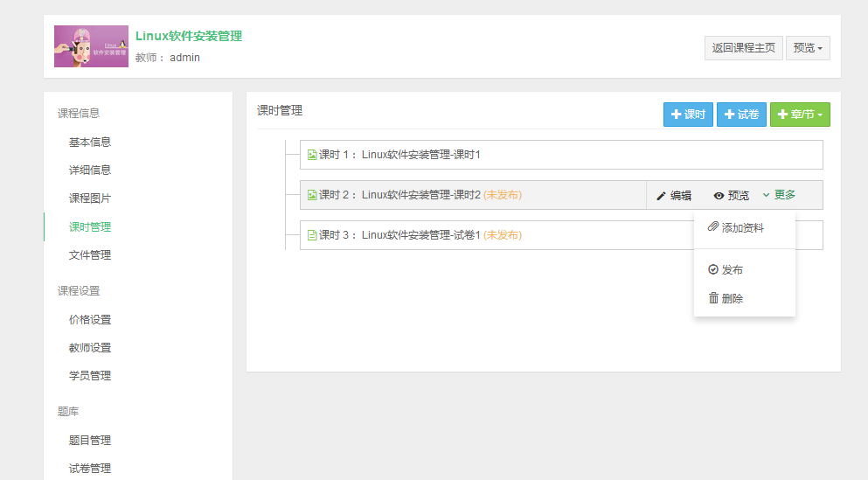
Task: Select the 课时 1 lesson row
Action: coord(561,155)
